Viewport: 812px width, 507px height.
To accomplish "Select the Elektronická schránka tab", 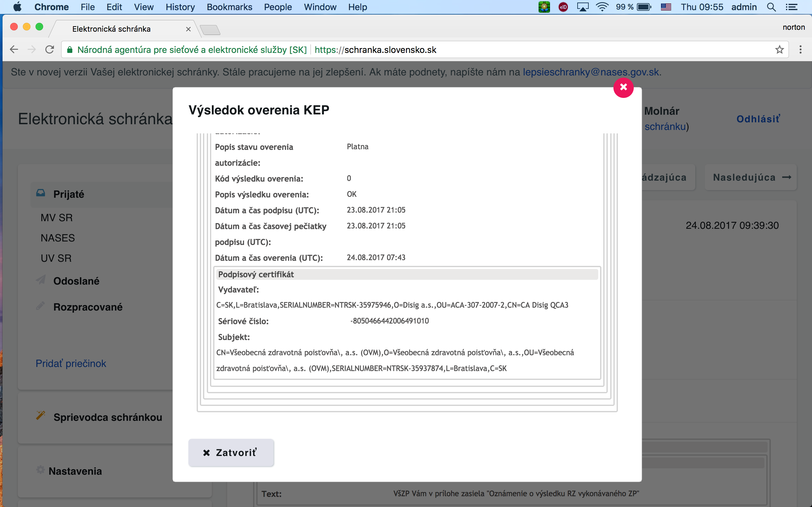I will (111, 29).
